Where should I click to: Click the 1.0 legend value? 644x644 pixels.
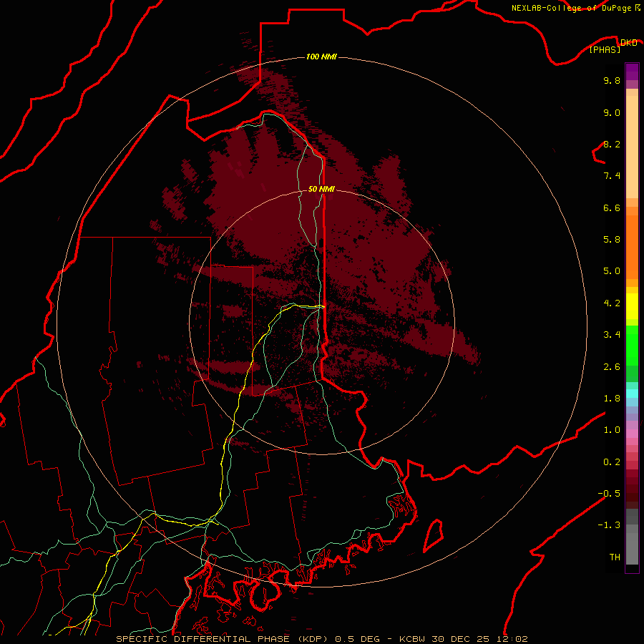click(612, 430)
